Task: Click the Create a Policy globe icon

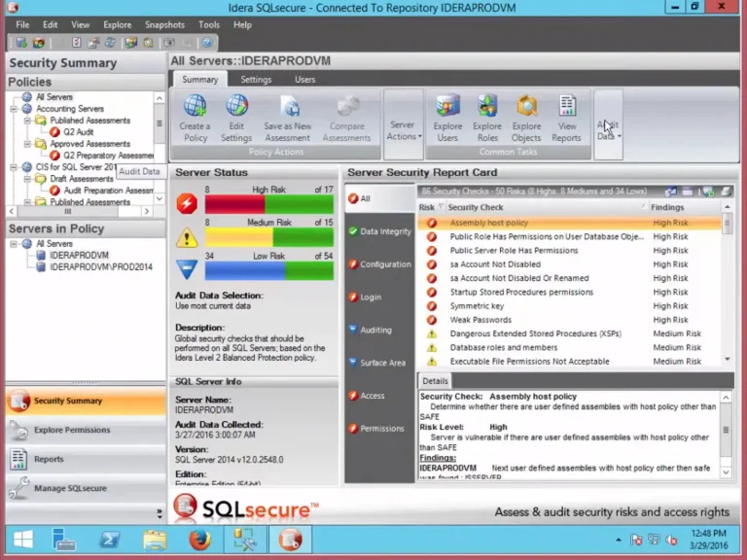Action: coord(195,107)
